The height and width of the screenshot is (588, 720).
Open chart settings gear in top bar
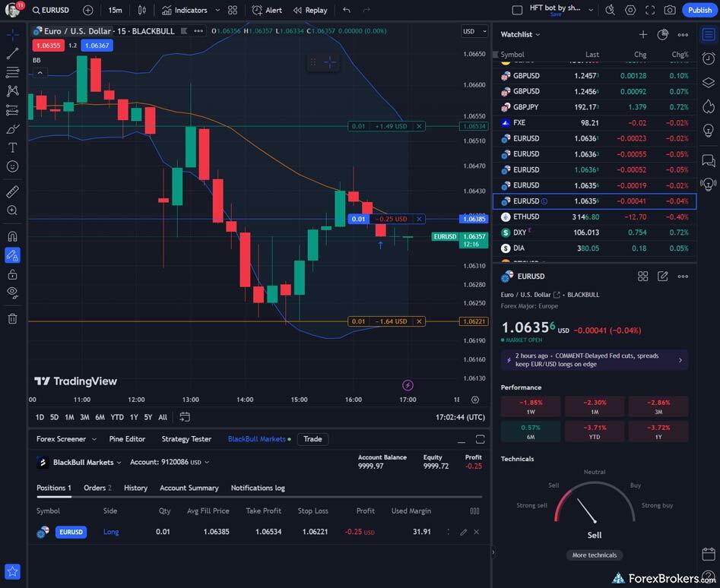click(630, 10)
